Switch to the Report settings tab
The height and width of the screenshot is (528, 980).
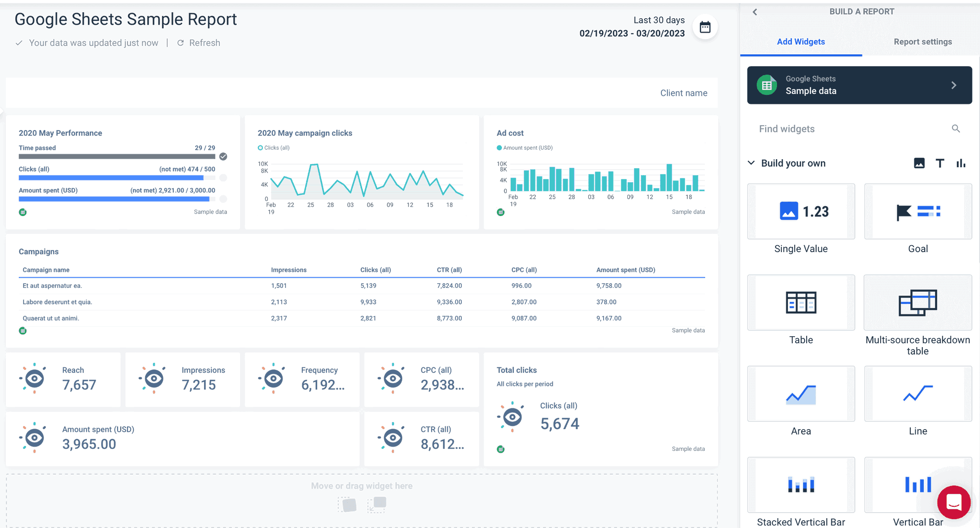[923, 42]
